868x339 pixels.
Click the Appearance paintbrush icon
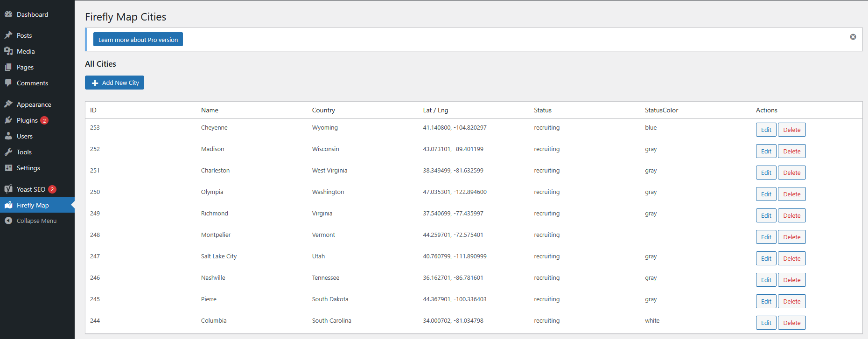coord(8,104)
